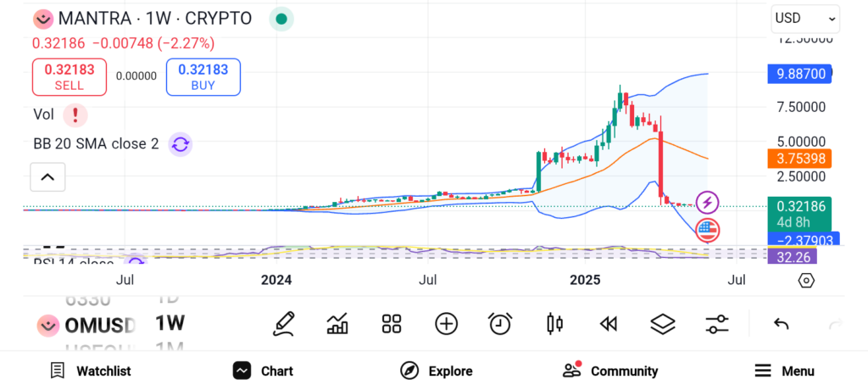Change chart type via candlestick icon
This screenshot has height=391, width=868.
554,323
